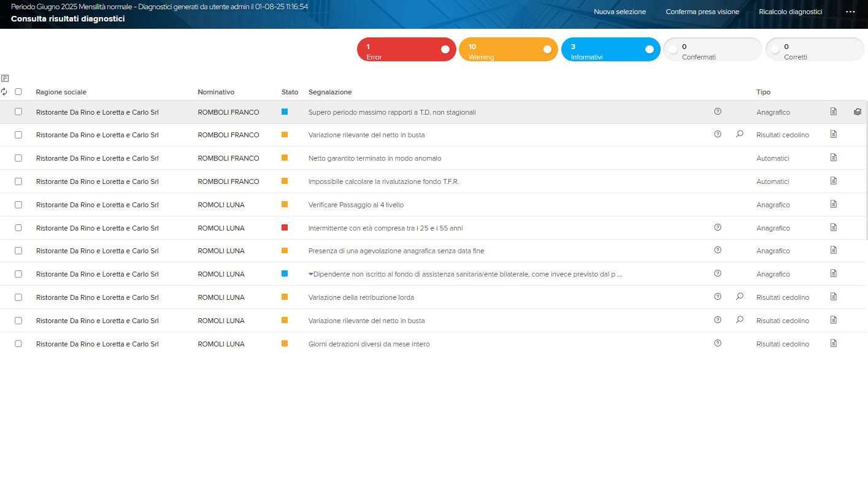Click 'Verificare Passaggio al 4 livello' text
Image resolution: width=868 pixels, height=504 pixels.
(x=356, y=205)
